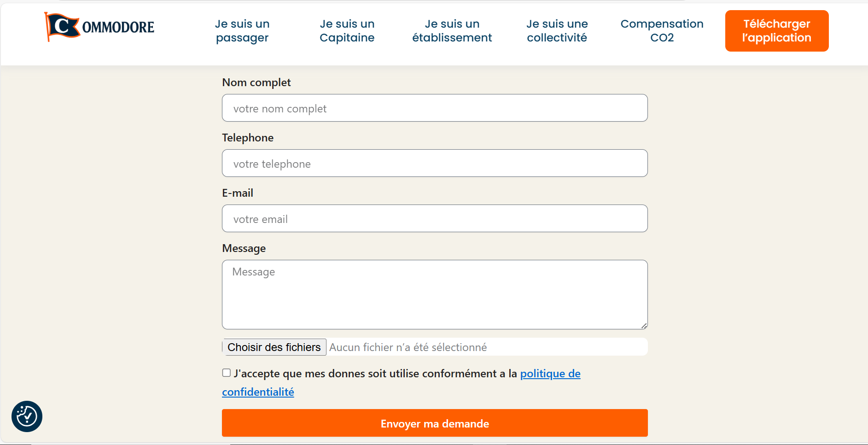Click inside the Message textarea
Image resolution: width=868 pixels, height=445 pixels.
click(435, 295)
